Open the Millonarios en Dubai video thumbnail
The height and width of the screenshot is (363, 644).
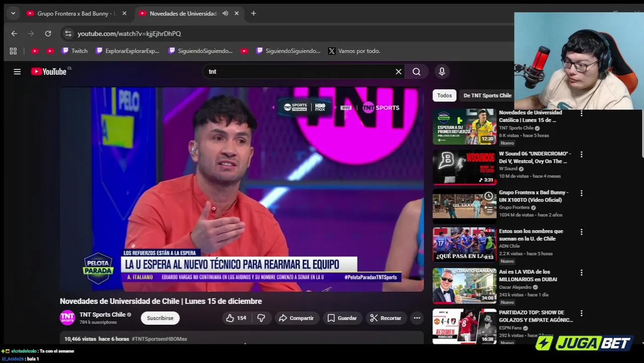[x=465, y=286]
